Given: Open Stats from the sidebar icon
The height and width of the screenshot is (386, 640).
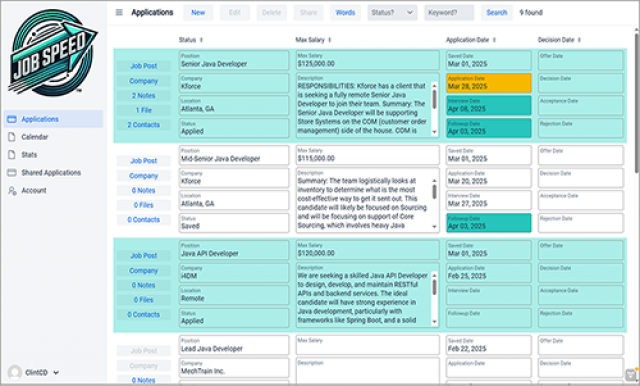Looking at the screenshot, I should [x=12, y=155].
